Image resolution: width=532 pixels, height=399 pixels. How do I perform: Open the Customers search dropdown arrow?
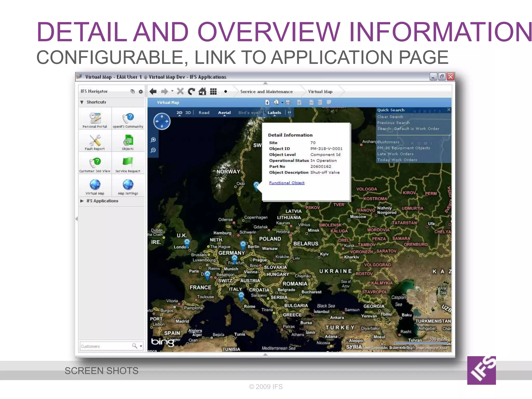tap(141, 346)
